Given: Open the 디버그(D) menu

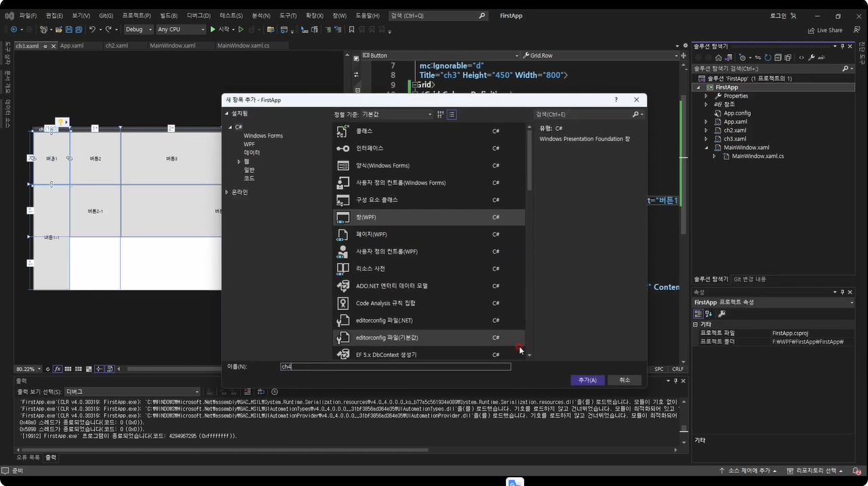Looking at the screenshot, I should coord(199,16).
